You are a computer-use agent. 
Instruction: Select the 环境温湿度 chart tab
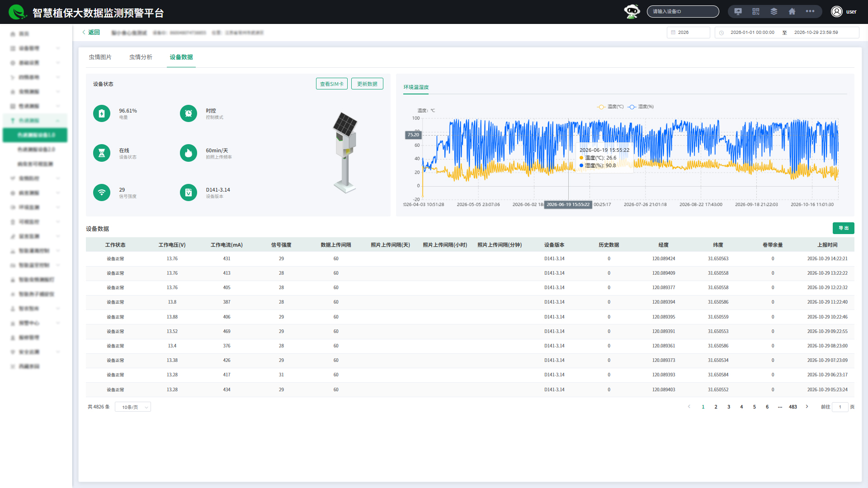[416, 87]
